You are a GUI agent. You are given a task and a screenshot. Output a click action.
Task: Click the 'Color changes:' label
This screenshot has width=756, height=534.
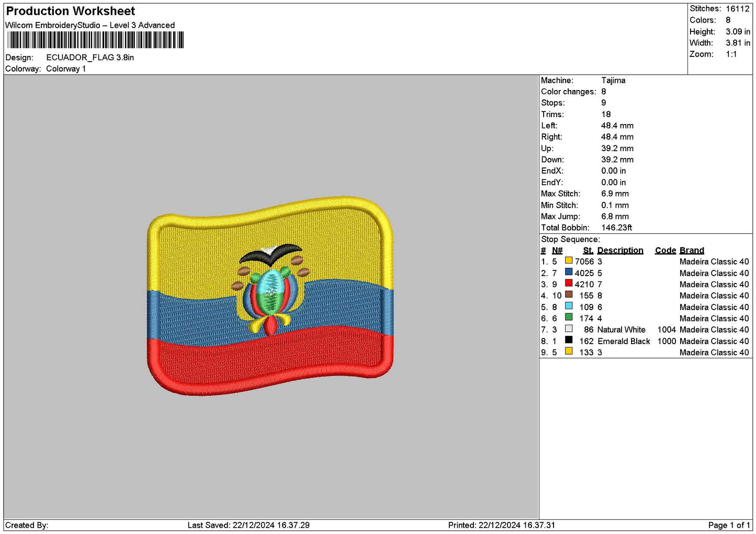coord(569,92)
